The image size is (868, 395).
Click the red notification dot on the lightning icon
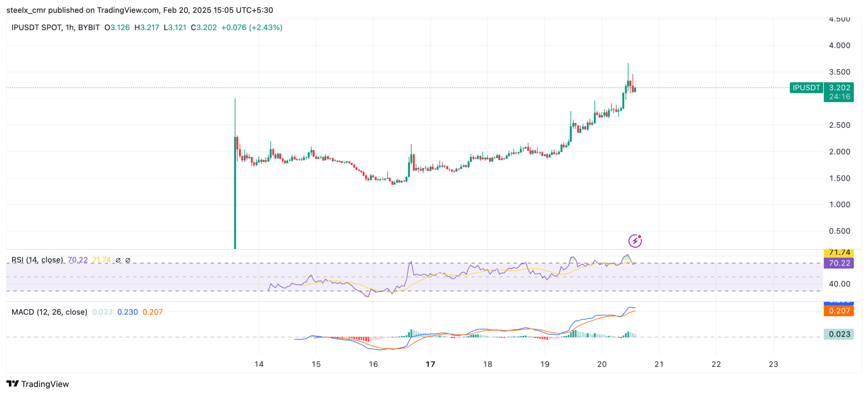click(x=640, y=236)
